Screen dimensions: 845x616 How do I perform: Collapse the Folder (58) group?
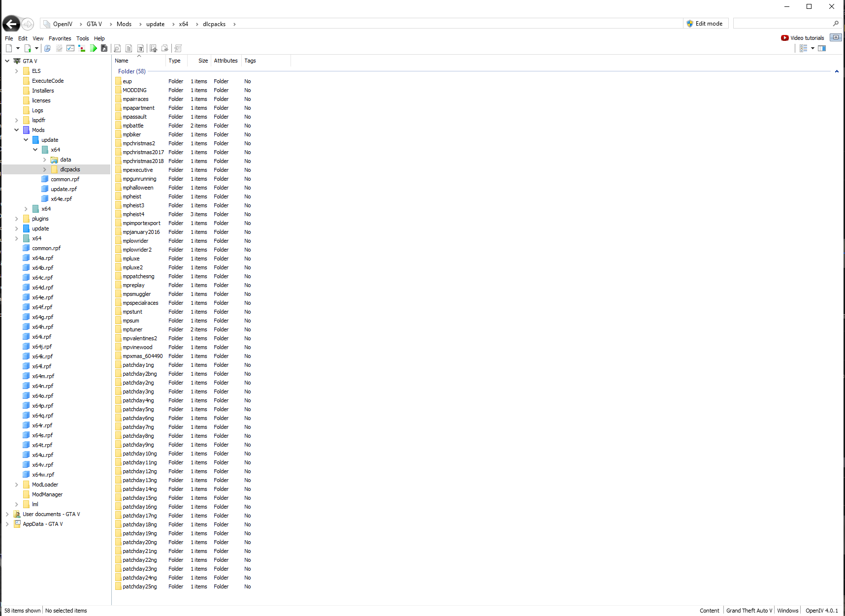(837, 71)
